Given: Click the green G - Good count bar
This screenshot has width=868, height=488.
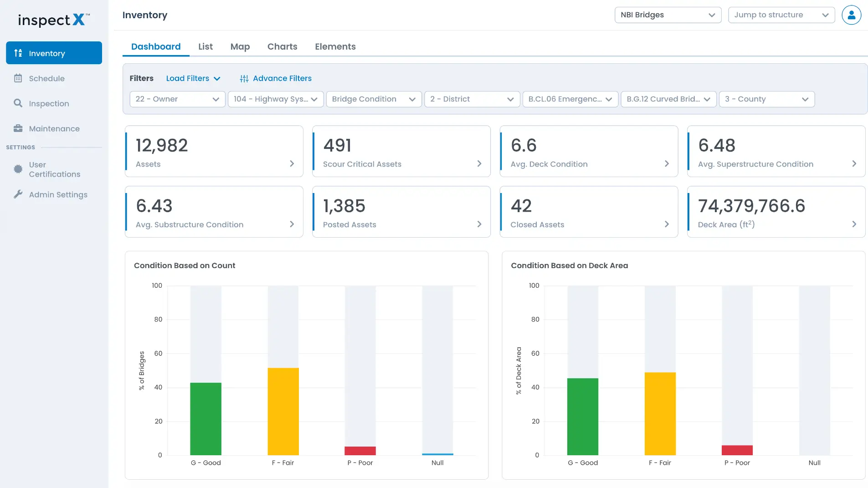Looking at the screenshot, I should pos(206,419).
